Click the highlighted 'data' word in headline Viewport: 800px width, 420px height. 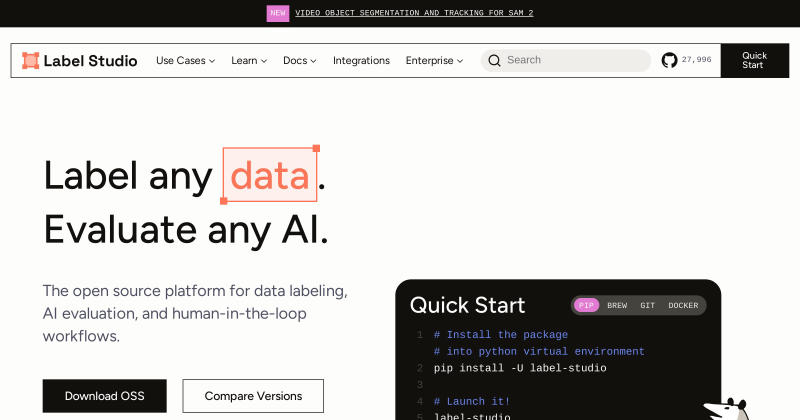[270, 175]
